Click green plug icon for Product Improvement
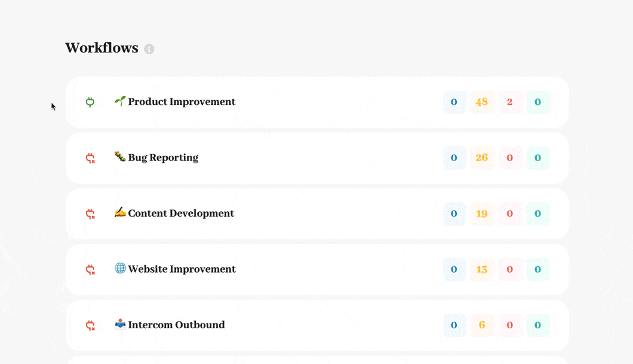The height and width of the screenshot is (364, 633). 90,102
